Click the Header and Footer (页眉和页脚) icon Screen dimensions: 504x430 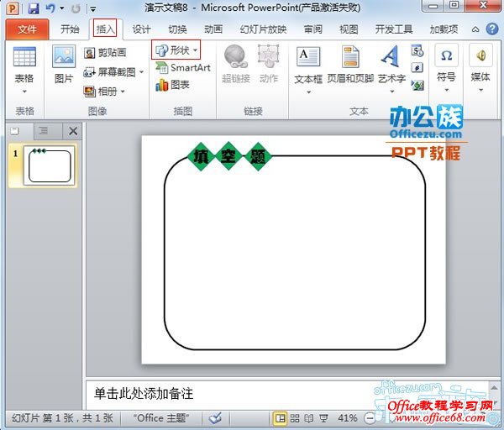point(350,64)
